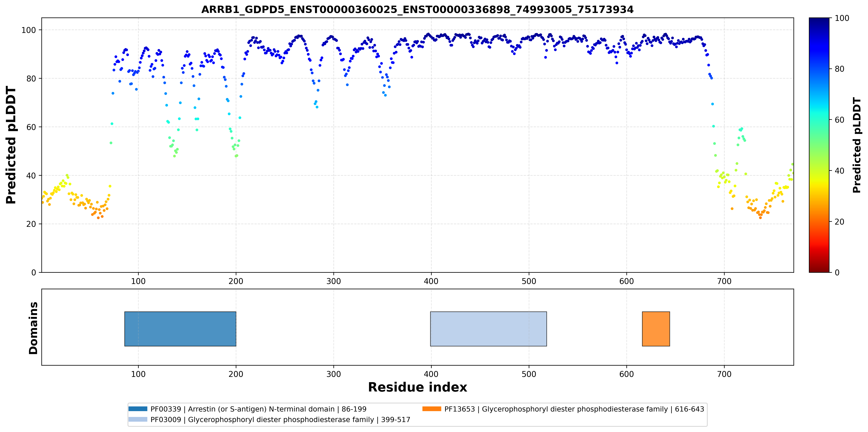
Task: Click the blue Arrestin N-terminal domain bar
Action: [180, 329]
